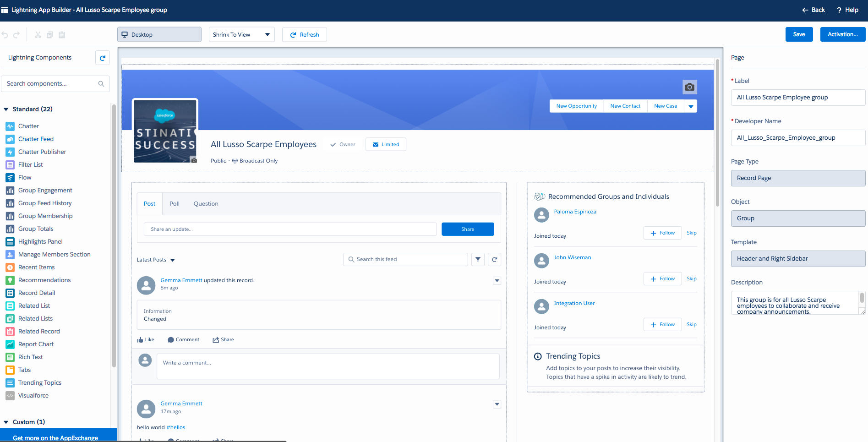This screenshot has width=868, height=442.
Task: Select the Chatter Publisher component icon
Action: [x=10, y=152]
